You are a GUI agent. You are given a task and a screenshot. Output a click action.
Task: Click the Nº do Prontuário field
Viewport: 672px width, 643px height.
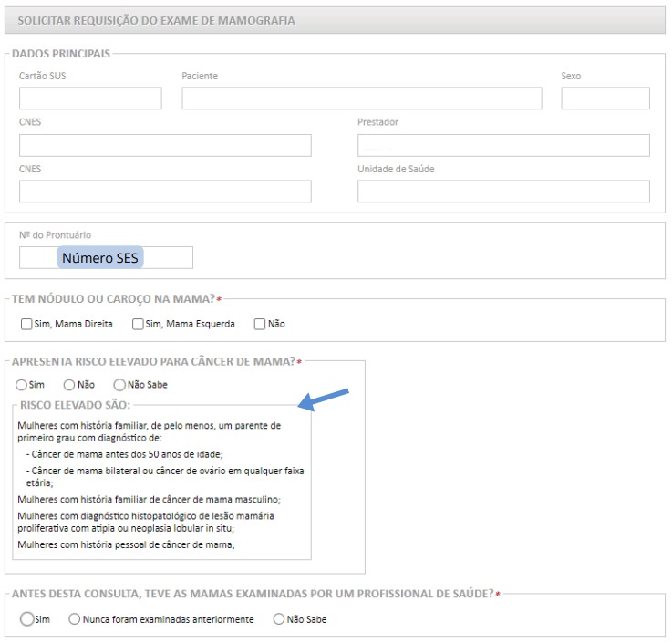pyautogui.click(x=106, y=258)
